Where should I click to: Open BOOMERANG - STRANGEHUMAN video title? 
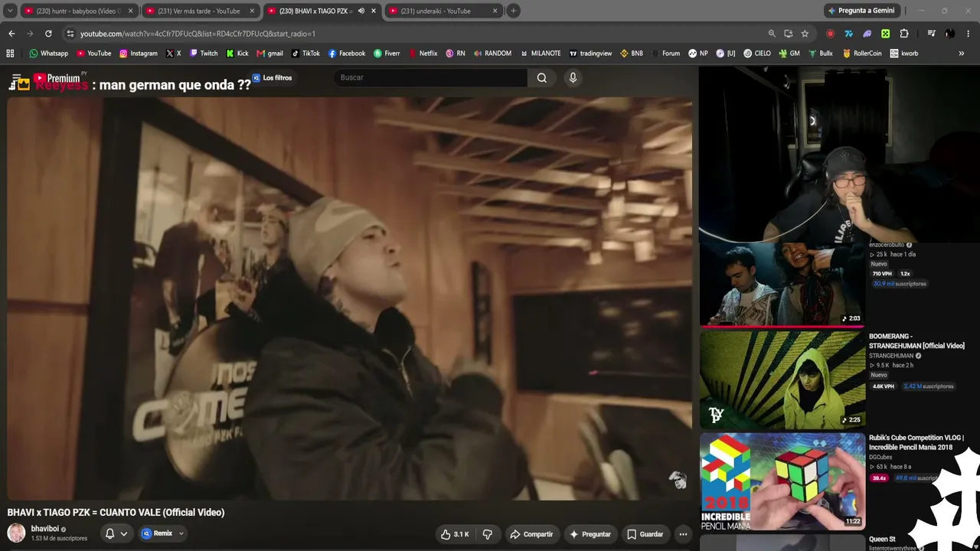click(x=916, y=341)
